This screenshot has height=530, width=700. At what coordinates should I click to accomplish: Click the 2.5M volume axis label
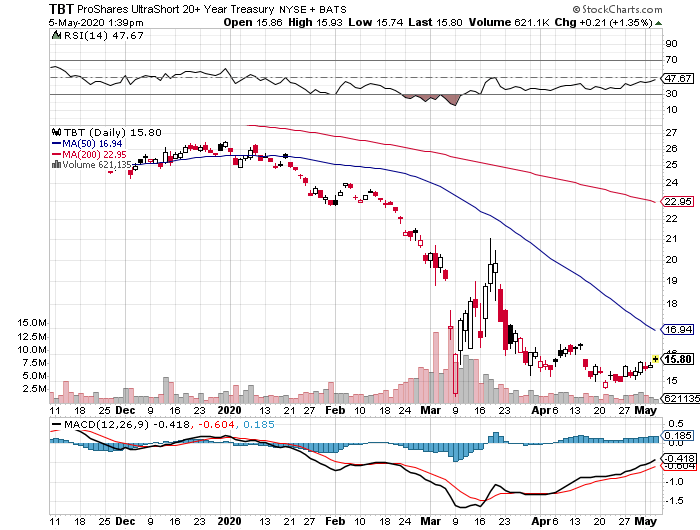34,388
